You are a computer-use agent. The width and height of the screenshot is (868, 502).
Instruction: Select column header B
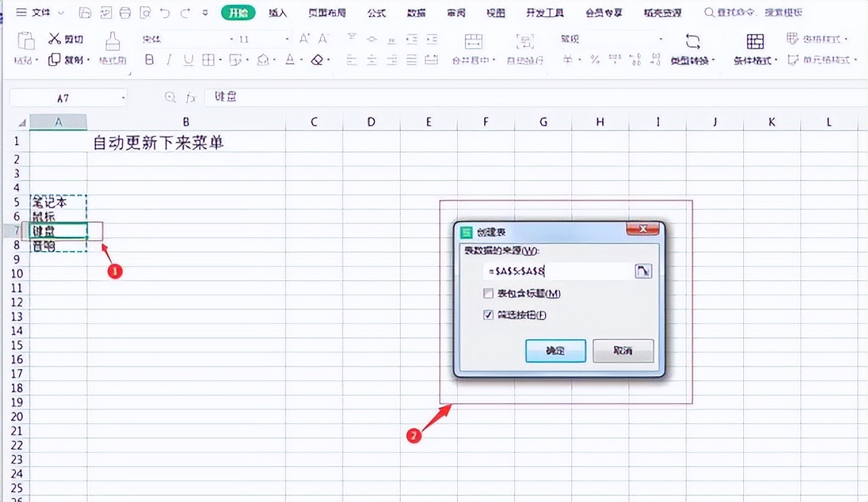(186, 122)
